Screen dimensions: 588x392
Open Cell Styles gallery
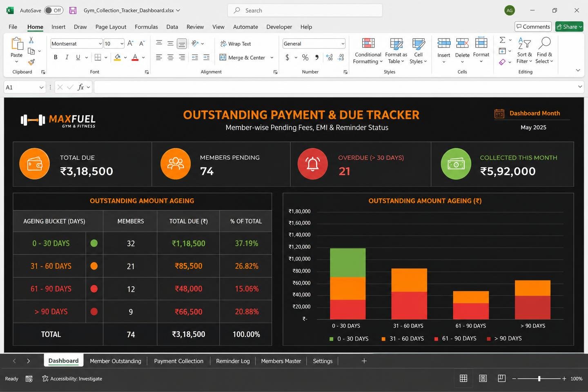(418, 51)
